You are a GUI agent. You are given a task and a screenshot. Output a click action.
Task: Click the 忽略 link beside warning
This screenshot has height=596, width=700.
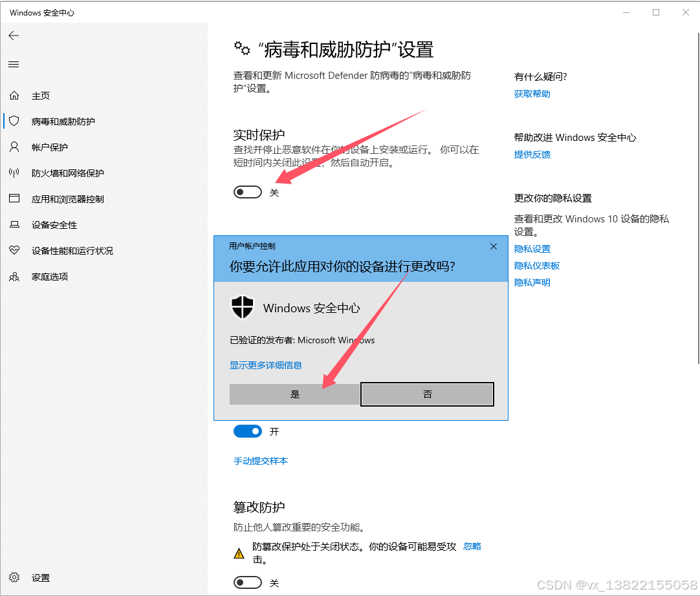point(472,546)
